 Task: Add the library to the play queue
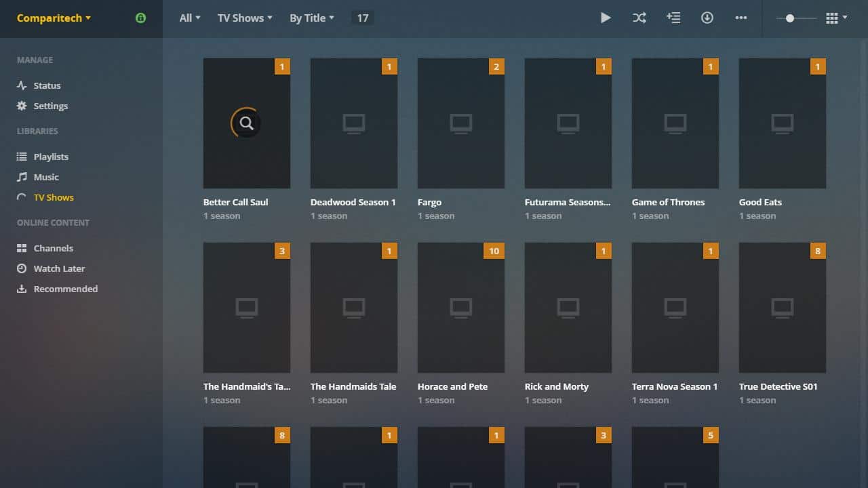(673, 18)
